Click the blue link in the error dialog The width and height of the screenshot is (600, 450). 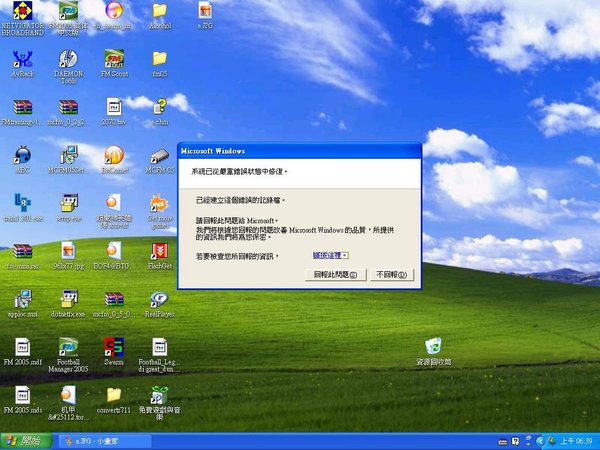pos(330,256)
